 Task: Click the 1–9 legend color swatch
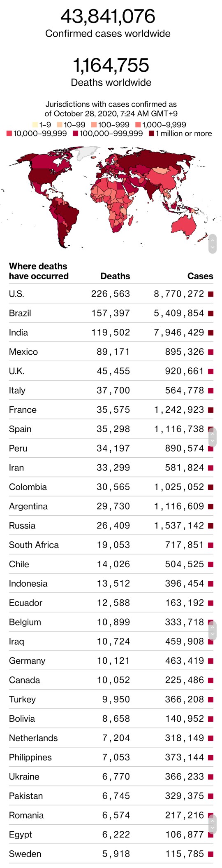tap(35, 124)
